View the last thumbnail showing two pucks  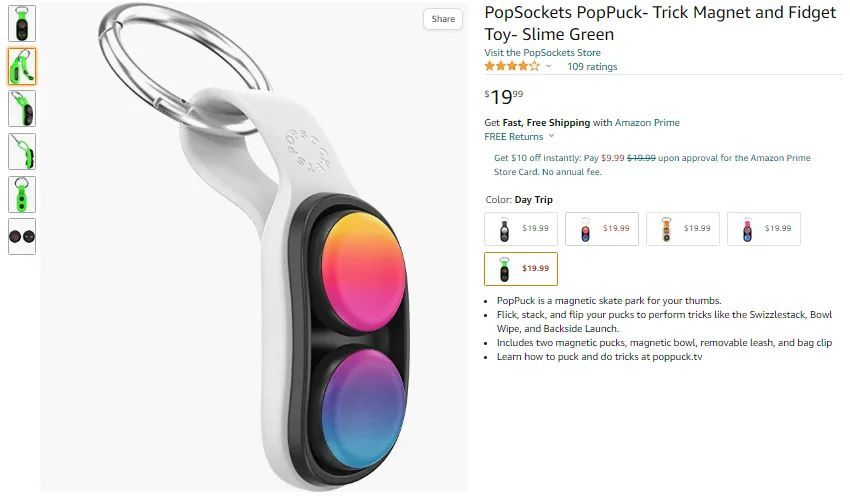[22, 236]
